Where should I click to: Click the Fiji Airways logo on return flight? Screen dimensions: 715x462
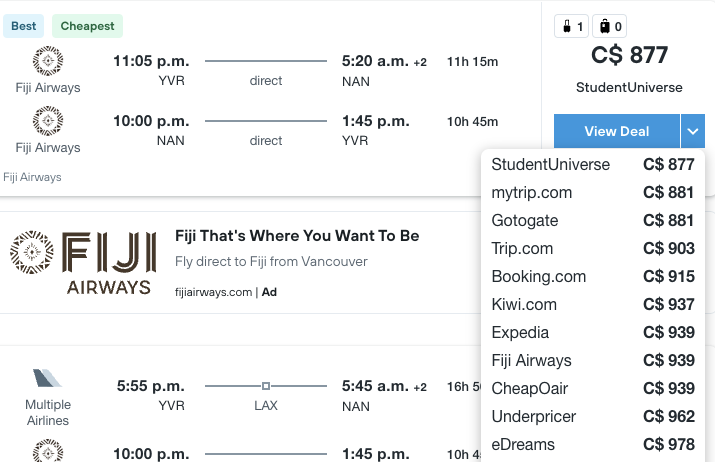pyautogui.click(x=48, y=122)
